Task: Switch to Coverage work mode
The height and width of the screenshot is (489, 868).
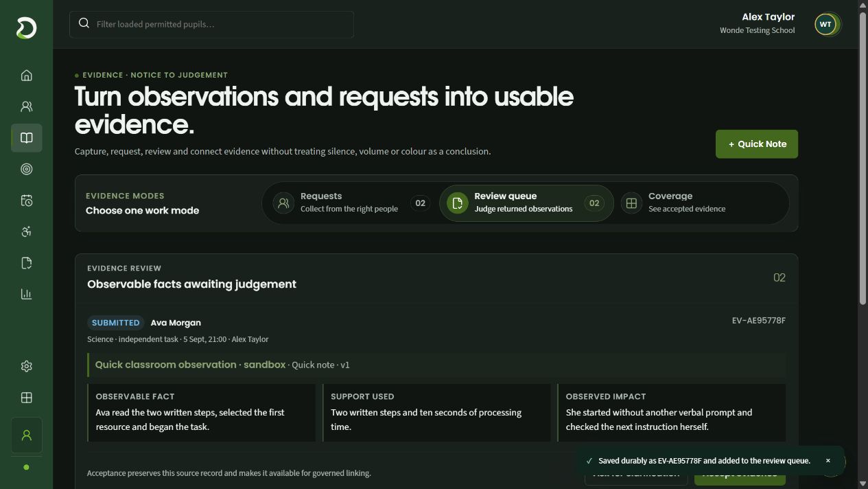Action: [699, 203]
